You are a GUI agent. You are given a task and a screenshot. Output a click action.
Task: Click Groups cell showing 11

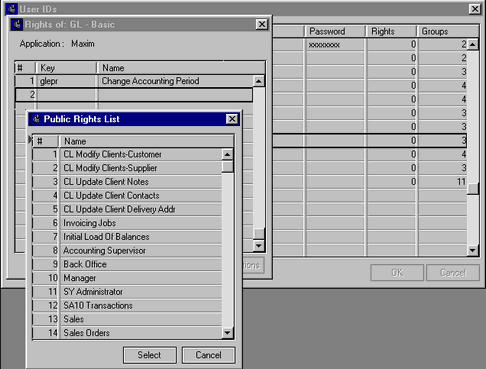(x=443, y=182)
